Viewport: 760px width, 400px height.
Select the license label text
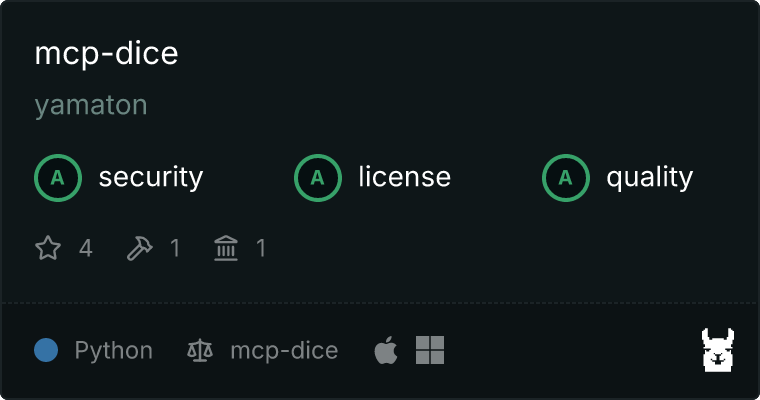pos(405,177)
